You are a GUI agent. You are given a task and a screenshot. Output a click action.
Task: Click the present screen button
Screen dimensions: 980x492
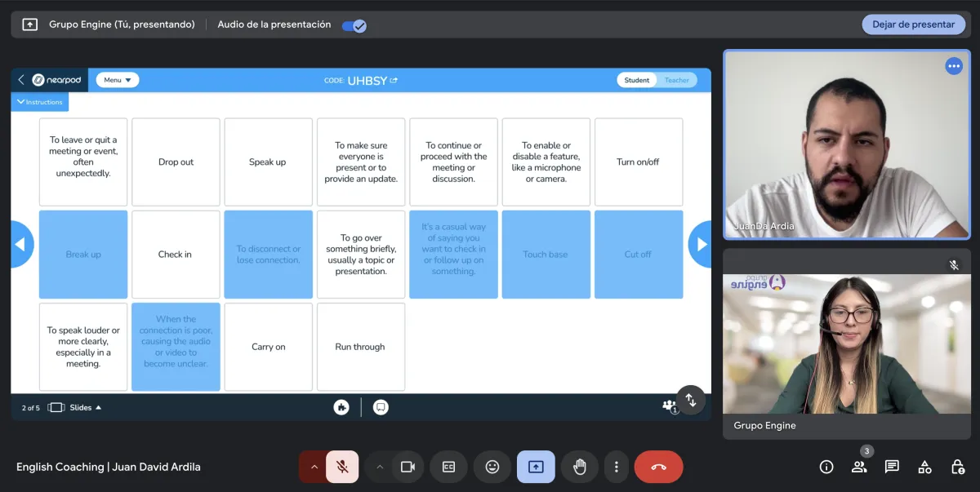point(536,467)
